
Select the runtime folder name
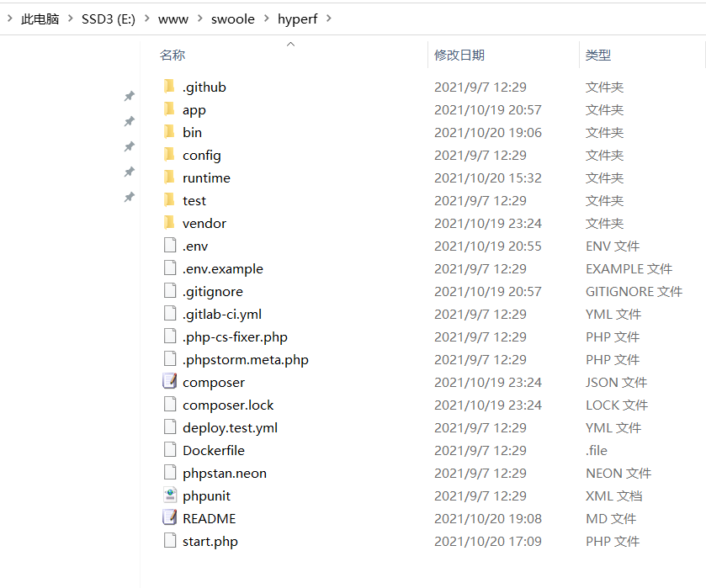click(206, 177)
